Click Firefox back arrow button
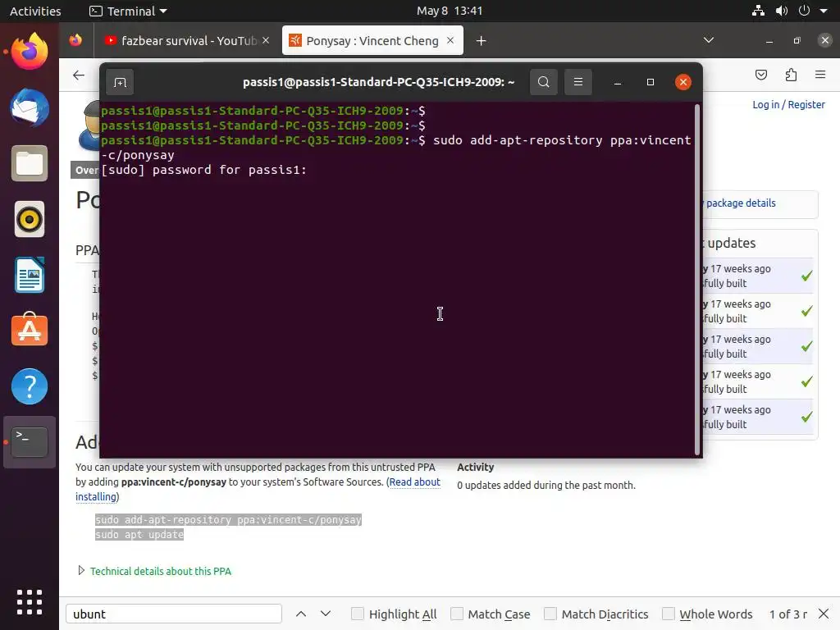This screenshot has height=630, width=840. coord(79,75)
